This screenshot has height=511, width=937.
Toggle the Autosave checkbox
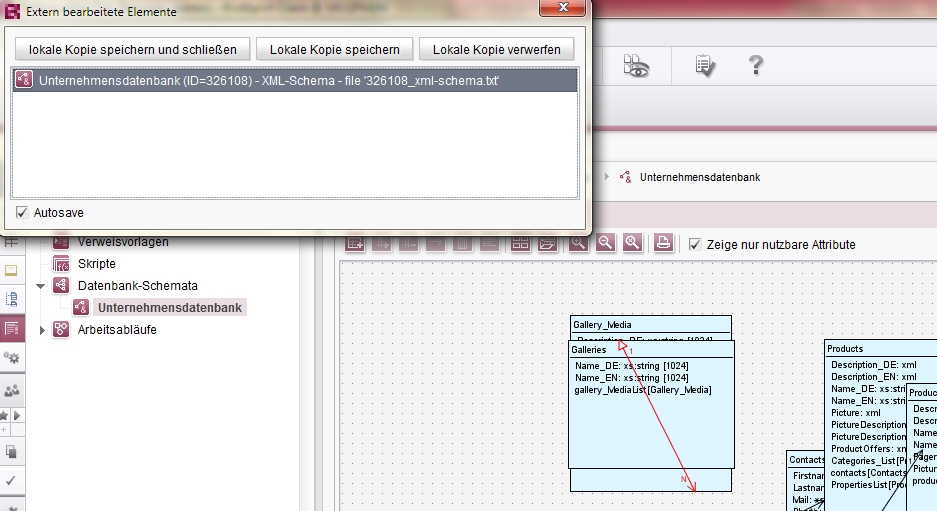coord(22,212)
